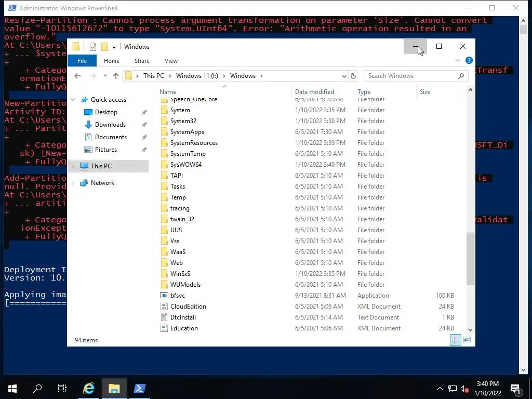Launch Internet Explorer from taskbar
The image size is (532, 399).
pos(89,389)
